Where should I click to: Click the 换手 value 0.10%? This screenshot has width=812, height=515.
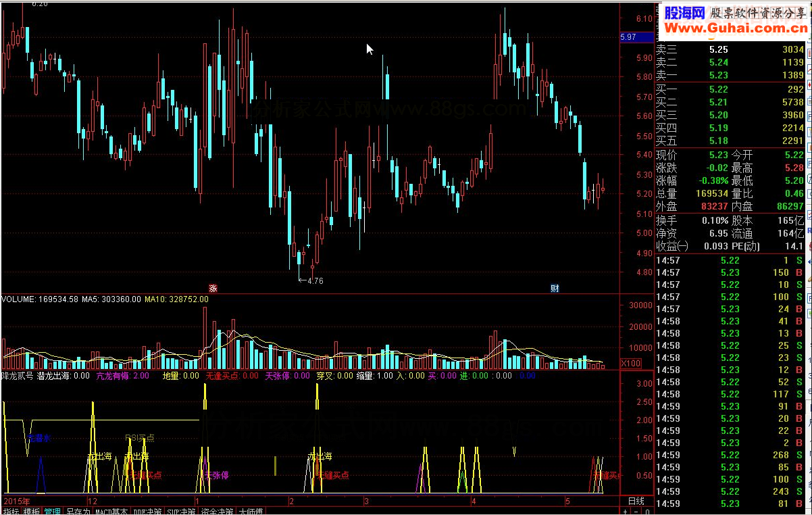715,220
